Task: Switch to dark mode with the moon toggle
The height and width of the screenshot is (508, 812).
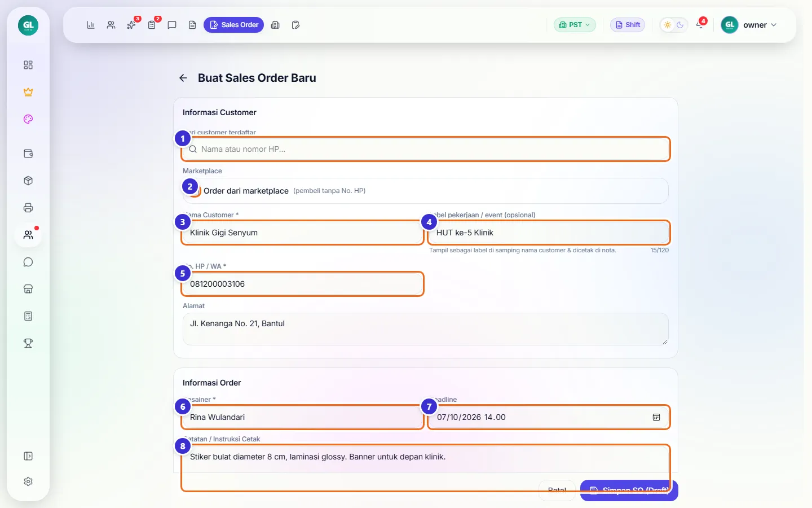Action: tap(680, 25)
